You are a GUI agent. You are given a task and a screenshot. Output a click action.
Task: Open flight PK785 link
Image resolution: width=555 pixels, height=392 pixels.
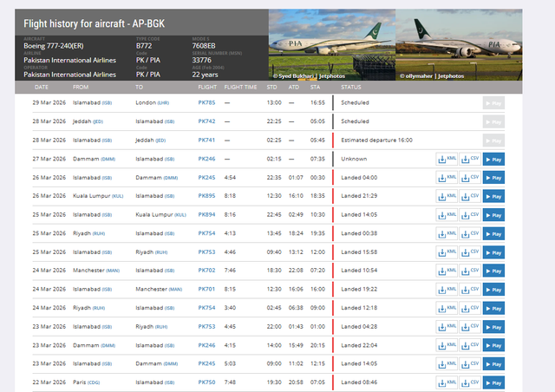(x=206, y=102)
